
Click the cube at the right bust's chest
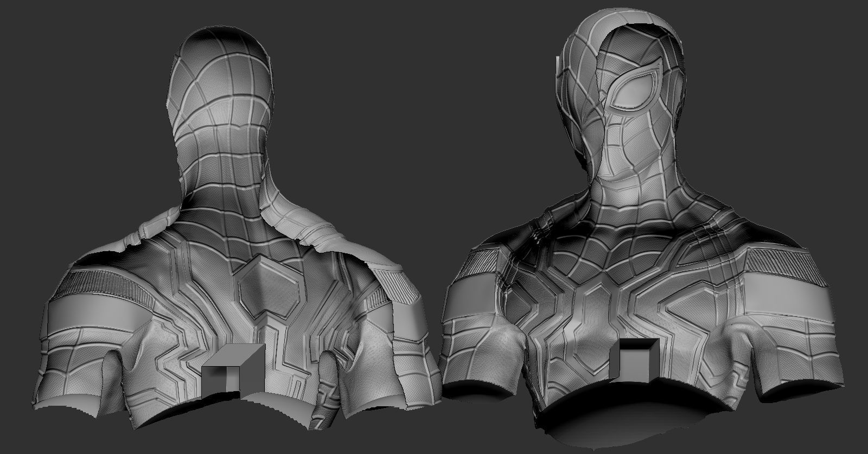pos(635,360)
